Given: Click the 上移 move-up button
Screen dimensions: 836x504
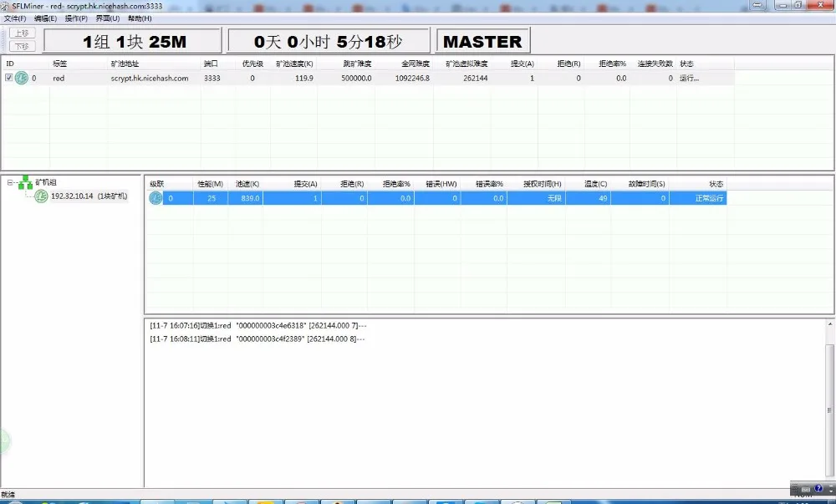Looking at the screenshot, I should coord(22,33).
